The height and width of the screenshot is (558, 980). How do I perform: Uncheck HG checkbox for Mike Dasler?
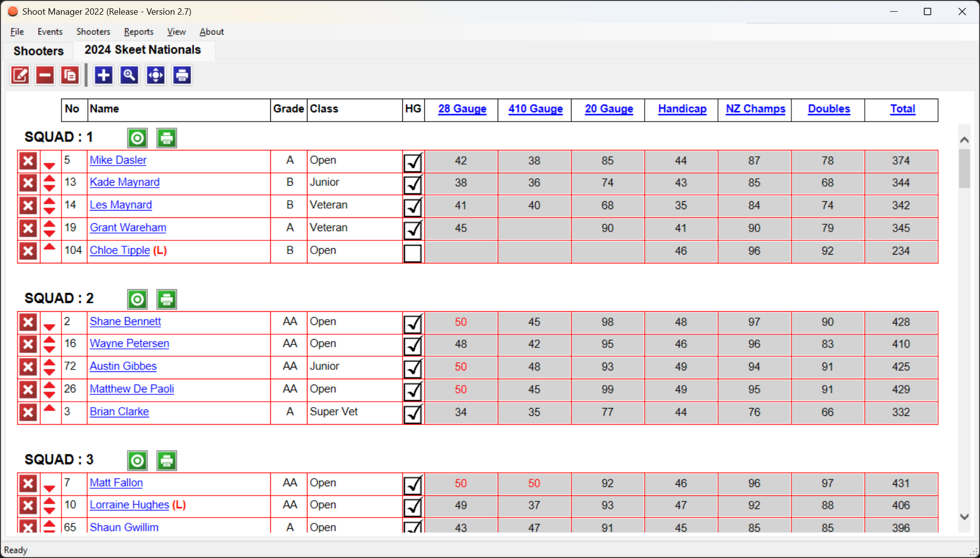[413, 162]
